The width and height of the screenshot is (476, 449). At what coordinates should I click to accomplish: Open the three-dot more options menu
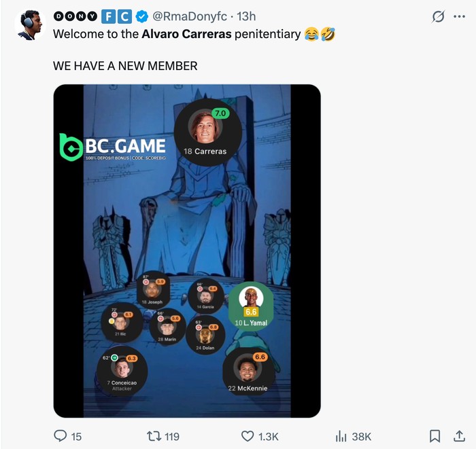(459, 17)
